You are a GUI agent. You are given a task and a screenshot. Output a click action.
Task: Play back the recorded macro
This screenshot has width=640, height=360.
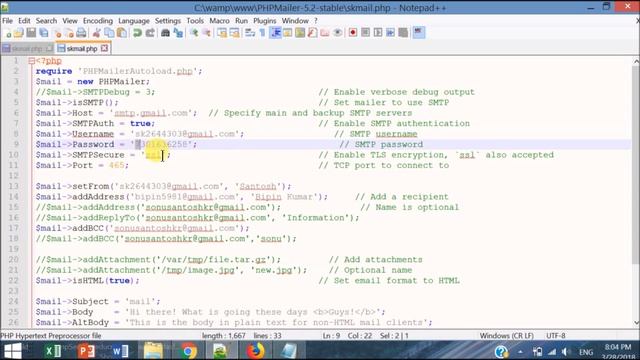378,33
